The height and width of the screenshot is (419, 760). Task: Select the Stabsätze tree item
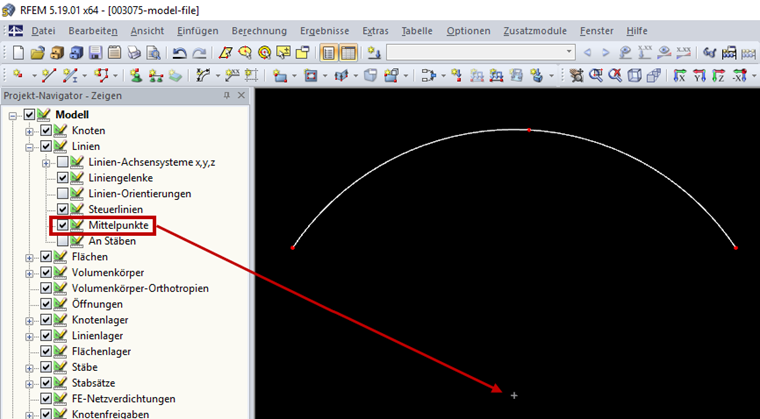tap(94, 383)
